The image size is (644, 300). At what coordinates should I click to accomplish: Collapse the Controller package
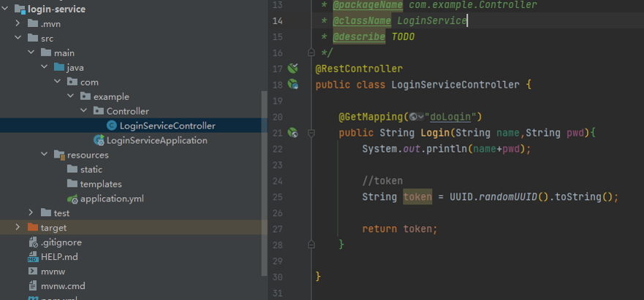[83, 111]
